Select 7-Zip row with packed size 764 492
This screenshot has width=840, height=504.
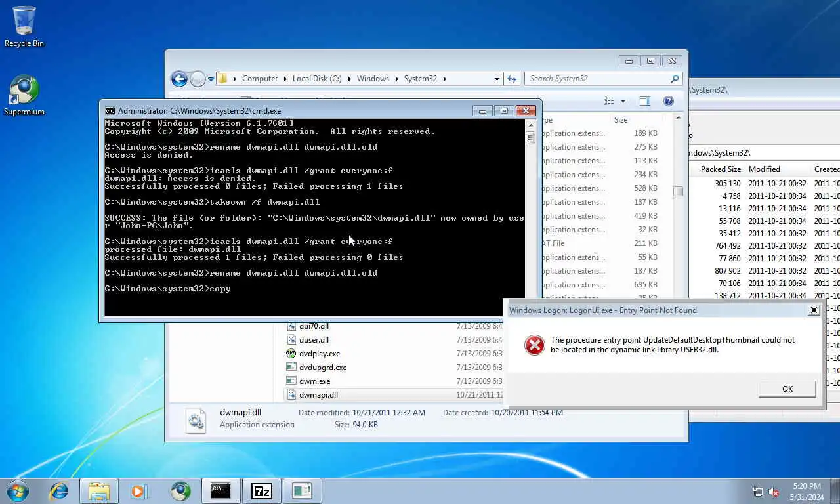pos(765,246)
